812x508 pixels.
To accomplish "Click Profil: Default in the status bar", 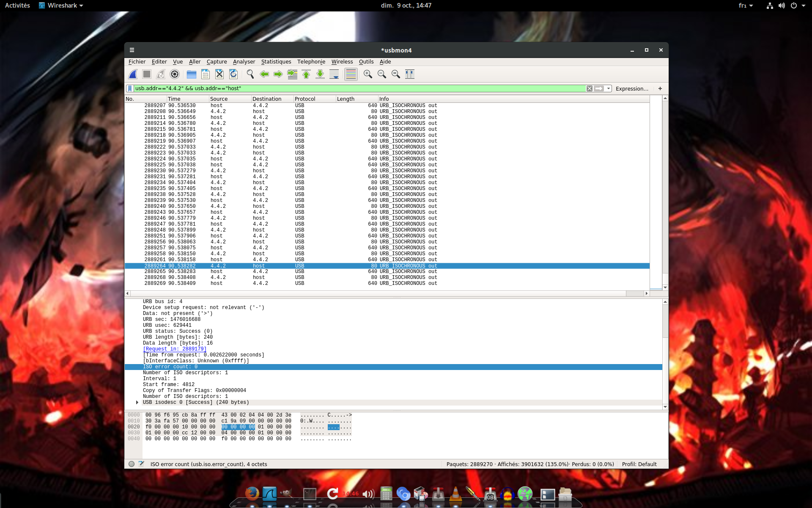I will [x=639, y=464].
